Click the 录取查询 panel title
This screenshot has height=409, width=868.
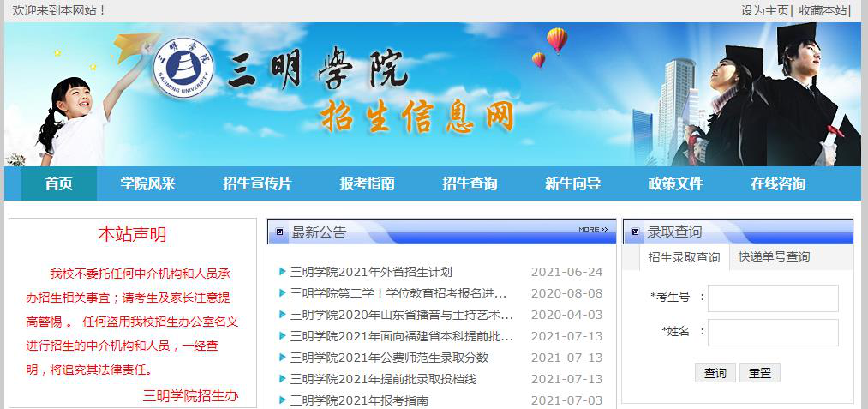tap(674, 232)
